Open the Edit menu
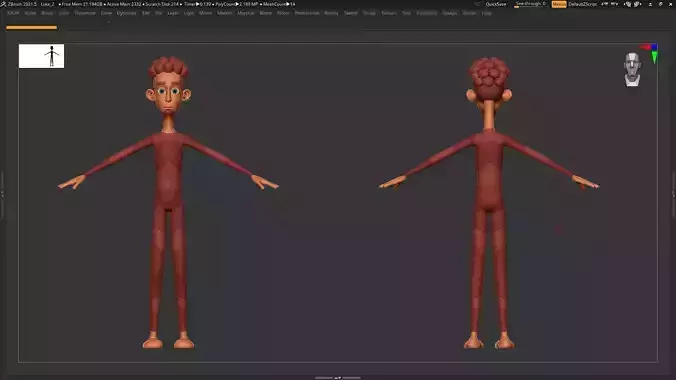Viewport: 676px width, 380px height. [146, 13]
